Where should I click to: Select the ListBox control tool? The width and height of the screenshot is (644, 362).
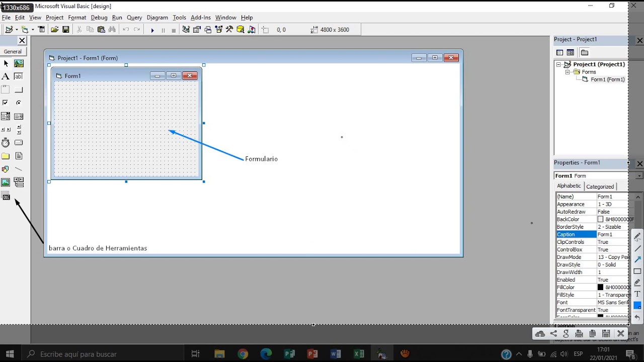19,117
